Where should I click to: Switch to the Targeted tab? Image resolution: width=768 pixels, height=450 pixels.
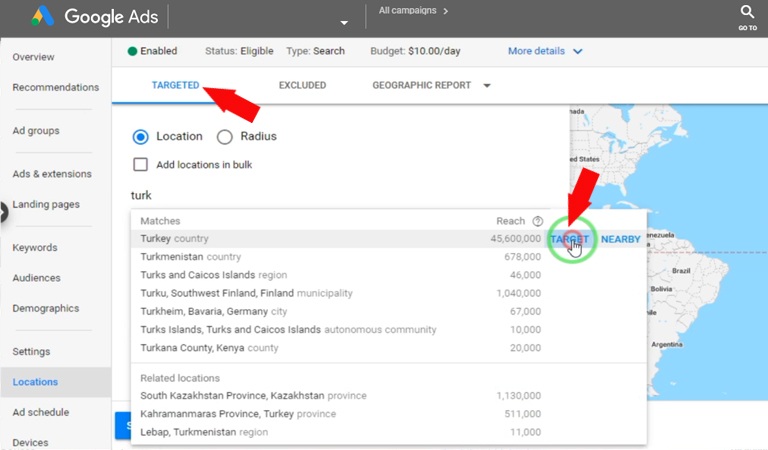[175, 85]
